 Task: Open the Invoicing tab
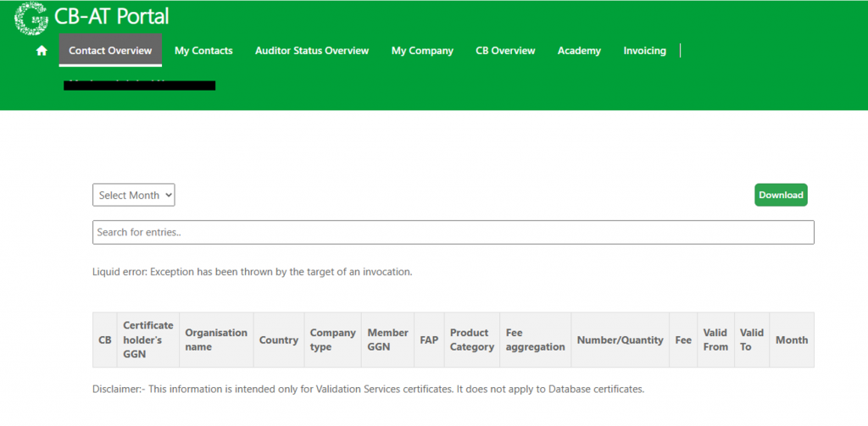644,51
